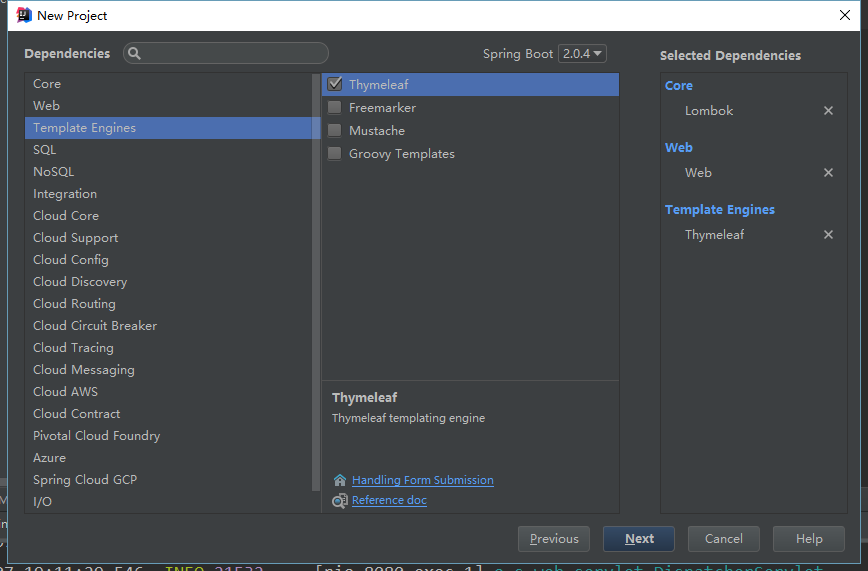
Task: Select the Integration category
Action: pyautogui.click(x=168, y=194)
